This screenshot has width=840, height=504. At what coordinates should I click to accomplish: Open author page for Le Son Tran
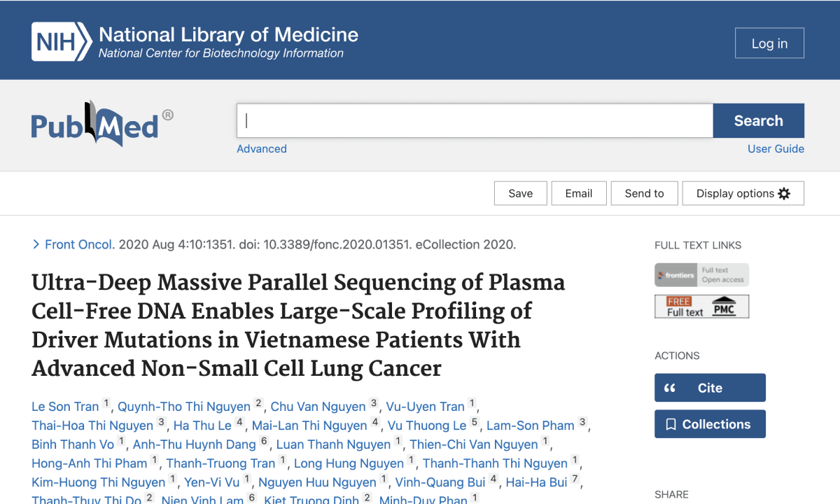click(x=65, y=406)
